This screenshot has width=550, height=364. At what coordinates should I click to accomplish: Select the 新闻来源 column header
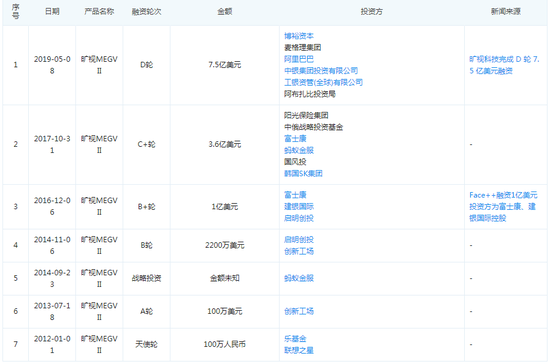506,12
